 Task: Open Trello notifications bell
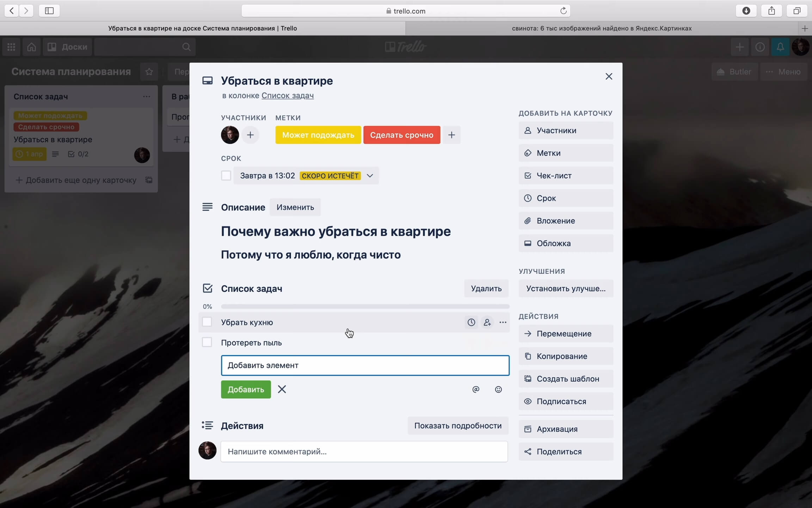(780, 47)
